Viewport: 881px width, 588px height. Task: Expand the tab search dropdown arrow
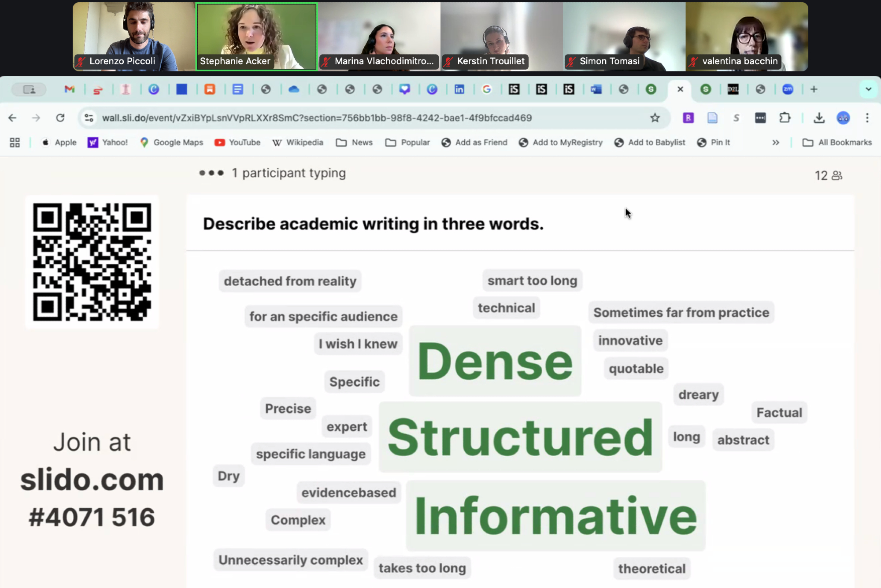pyautogui.click(x=868, y=89)
